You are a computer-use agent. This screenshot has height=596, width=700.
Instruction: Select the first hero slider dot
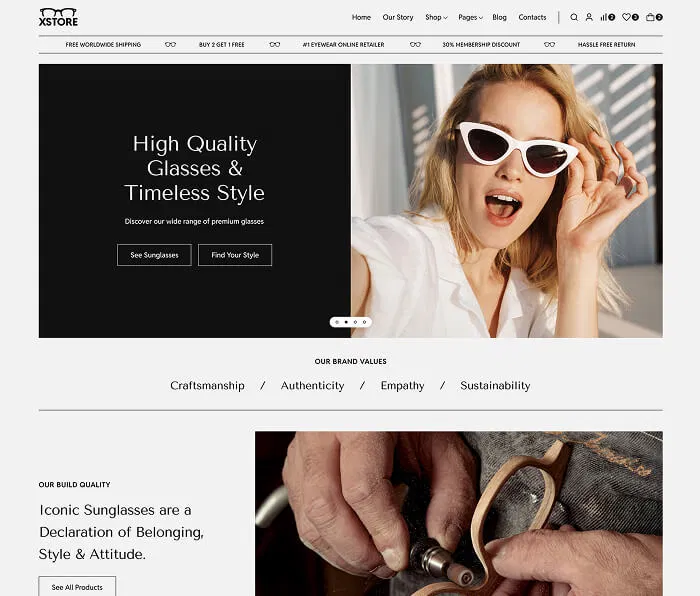pos(337,322)
